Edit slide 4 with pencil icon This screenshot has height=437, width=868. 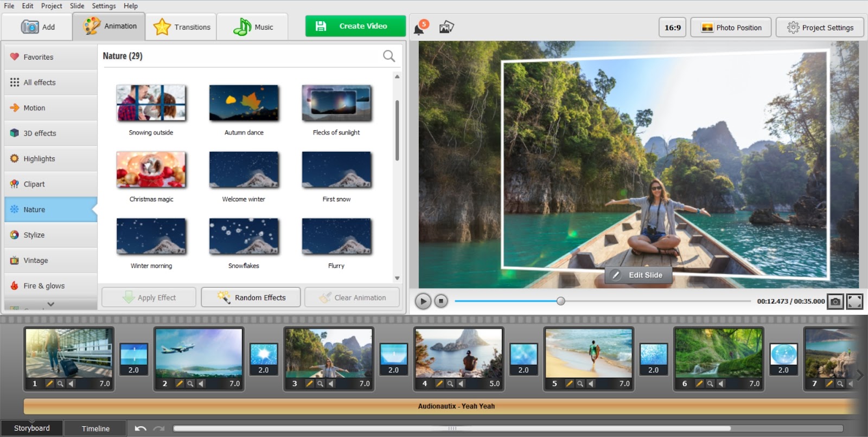click(439, 383)
